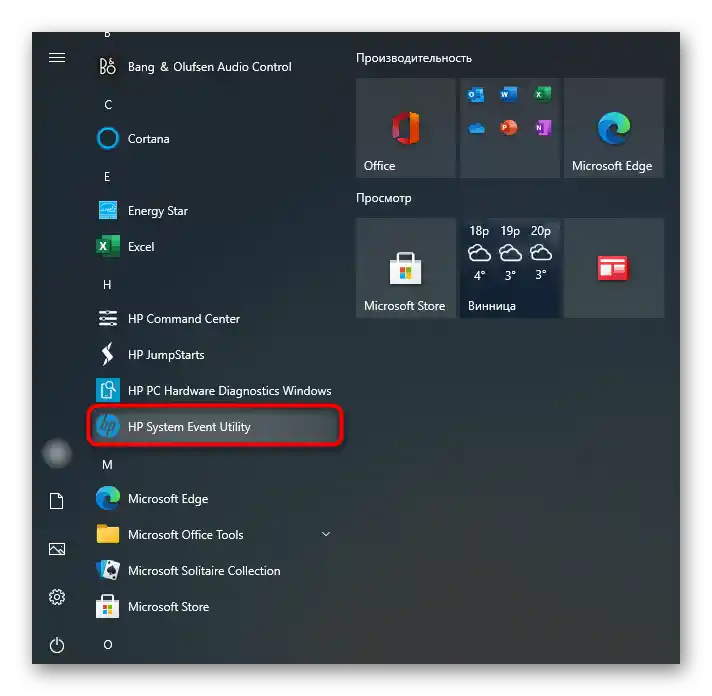Click Excel icon in Office tile group
Viewport: 712px width, 696px height.
point(543,94)
